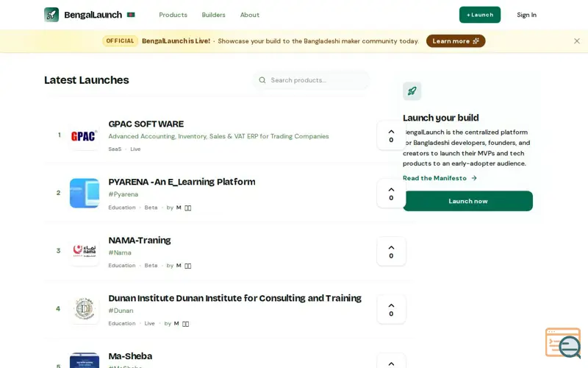Click the rocket icon above Launch your build
The height and width of the screenshot is (368, 588).
[x=412, y=91]
